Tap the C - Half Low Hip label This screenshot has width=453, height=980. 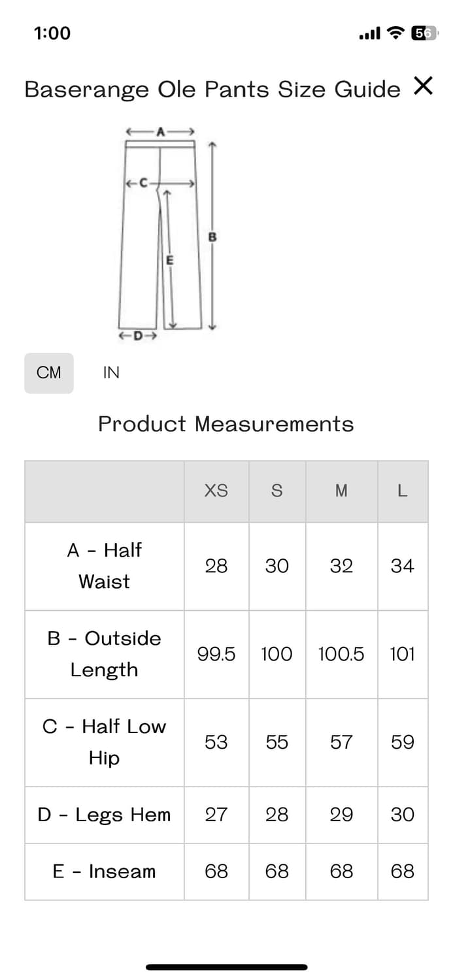(105, 742)
